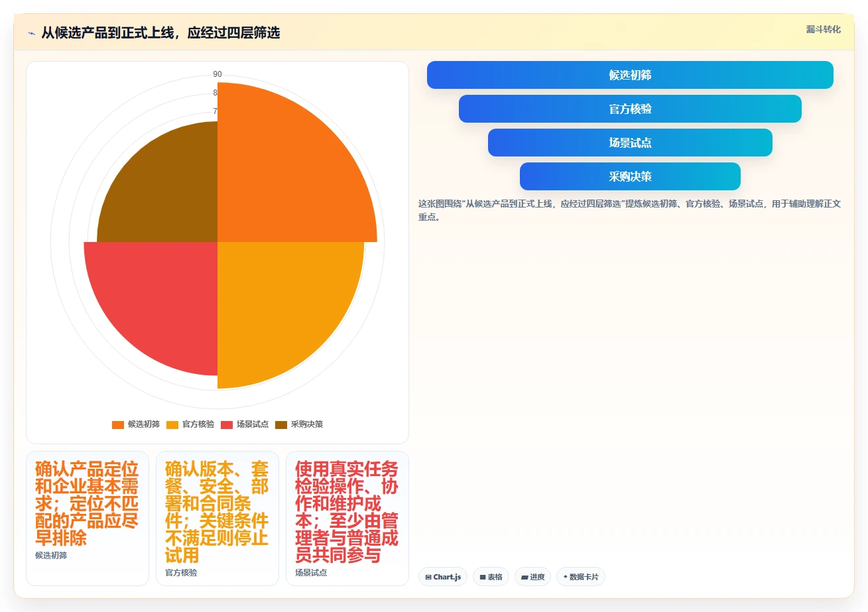This screenshot has height=612, width=868.
Task: Select the 场景试点 funnel bar
Action: click(630, 143)
